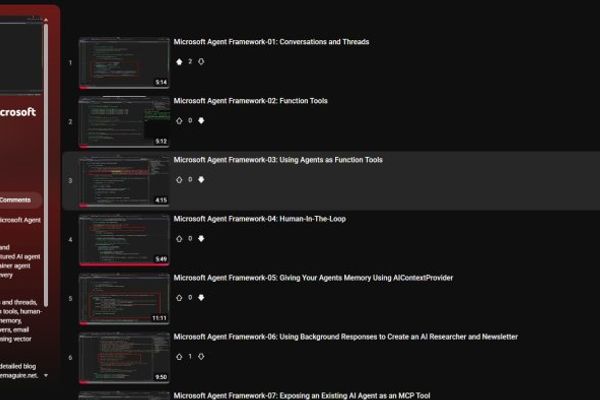This screenshot has height=400, width=600.
Task: Downvote the Function Tools video
Action: (x=201, y=121)
